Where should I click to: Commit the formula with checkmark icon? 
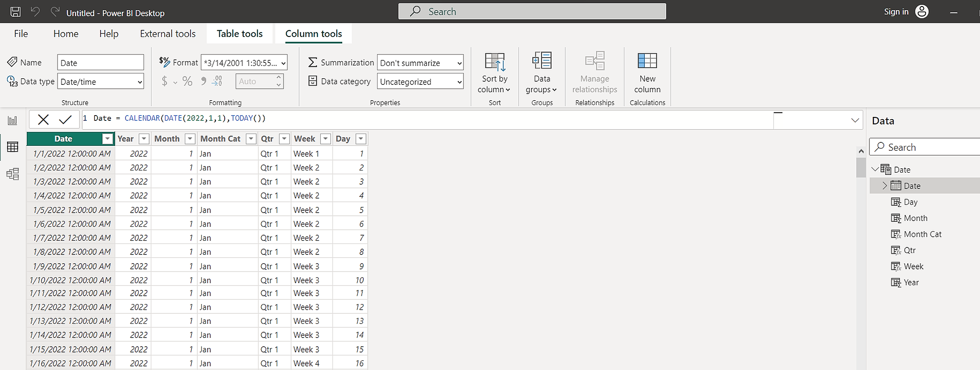coord(65,120)
